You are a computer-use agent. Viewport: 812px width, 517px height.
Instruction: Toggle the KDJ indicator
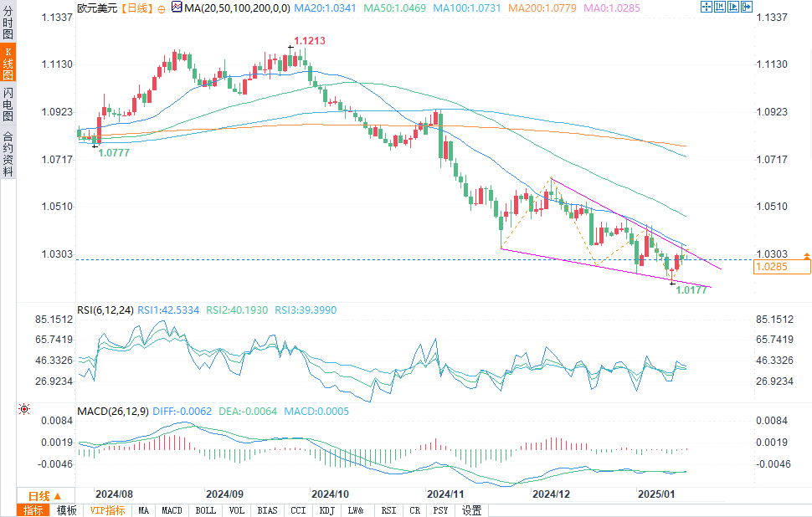tap(326, 510)
